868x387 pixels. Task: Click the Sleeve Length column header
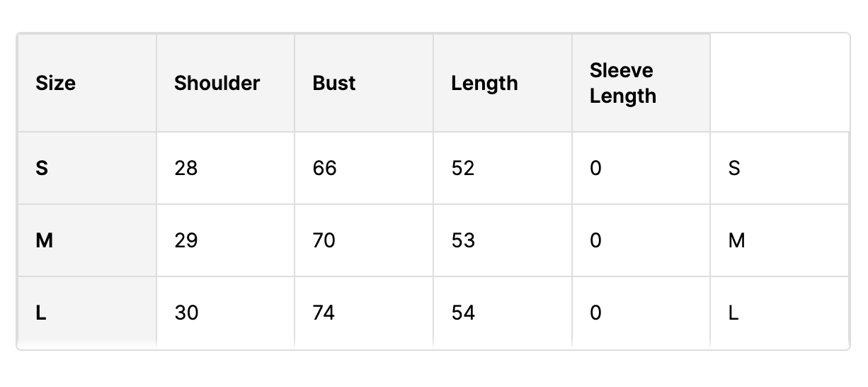[x=622, y=84]
